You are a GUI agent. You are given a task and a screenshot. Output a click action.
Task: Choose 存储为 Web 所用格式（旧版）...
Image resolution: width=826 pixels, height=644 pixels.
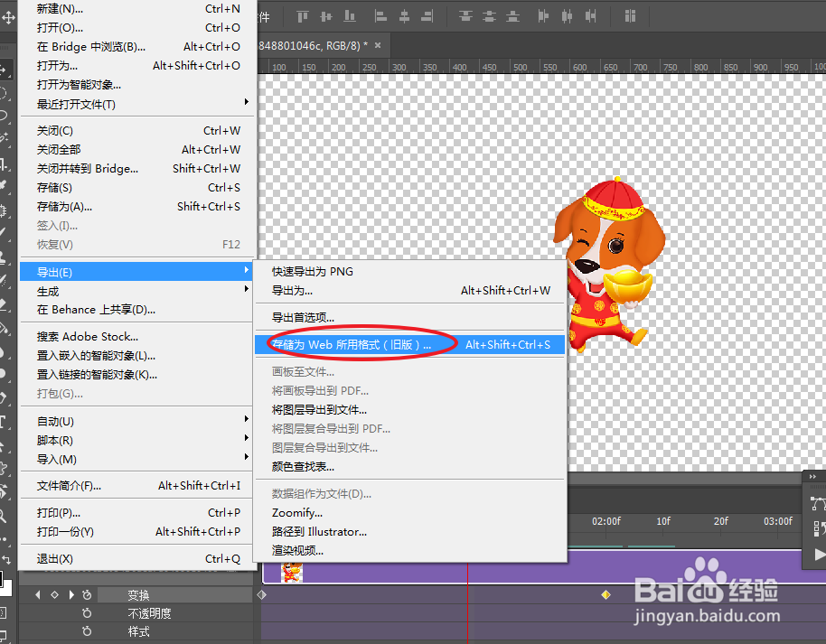[410, 345]
